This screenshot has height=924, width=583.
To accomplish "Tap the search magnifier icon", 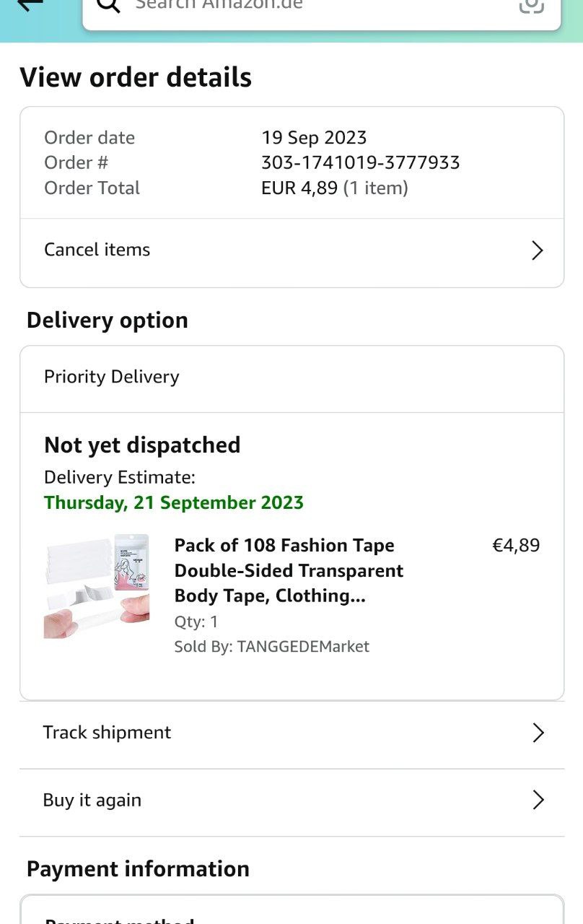I will point(108,5).
